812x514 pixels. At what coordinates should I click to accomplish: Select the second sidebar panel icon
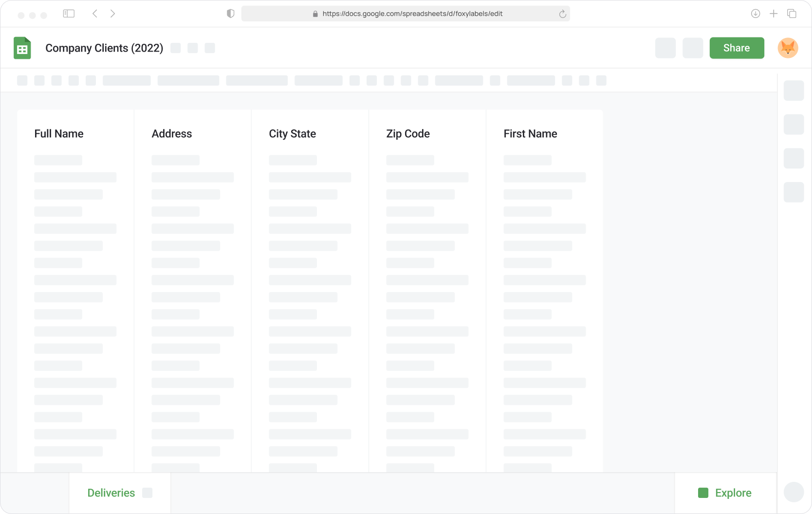tap(794, 125)
